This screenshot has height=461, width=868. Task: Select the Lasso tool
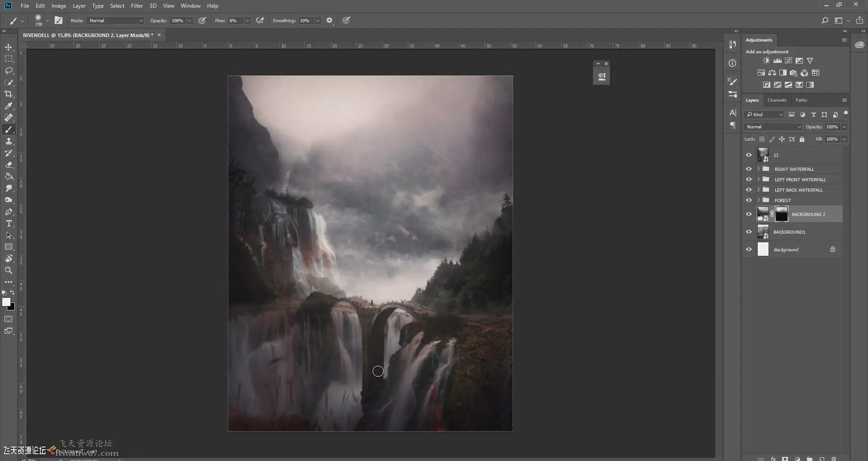tap(9, 71)
